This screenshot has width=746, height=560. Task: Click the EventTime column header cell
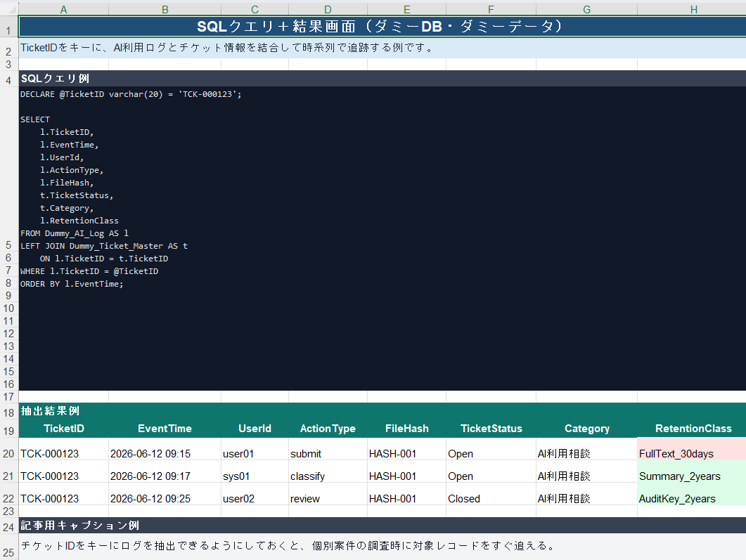[165, 429]
